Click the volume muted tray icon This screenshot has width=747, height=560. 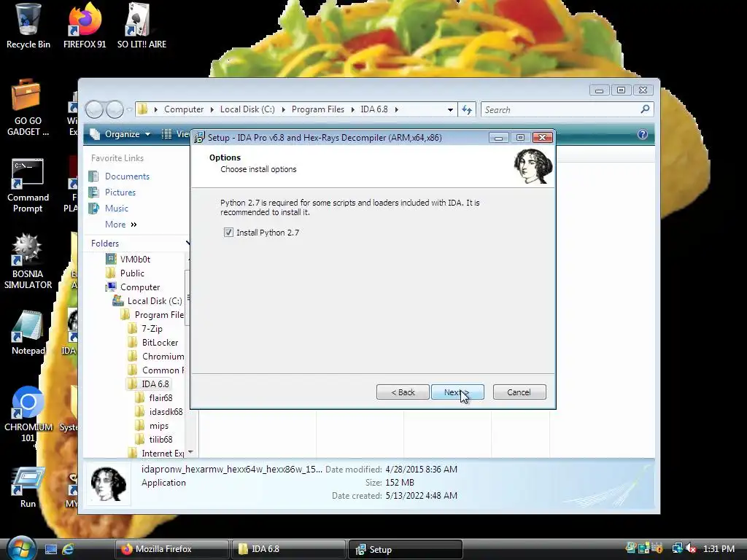pos(692,548)
